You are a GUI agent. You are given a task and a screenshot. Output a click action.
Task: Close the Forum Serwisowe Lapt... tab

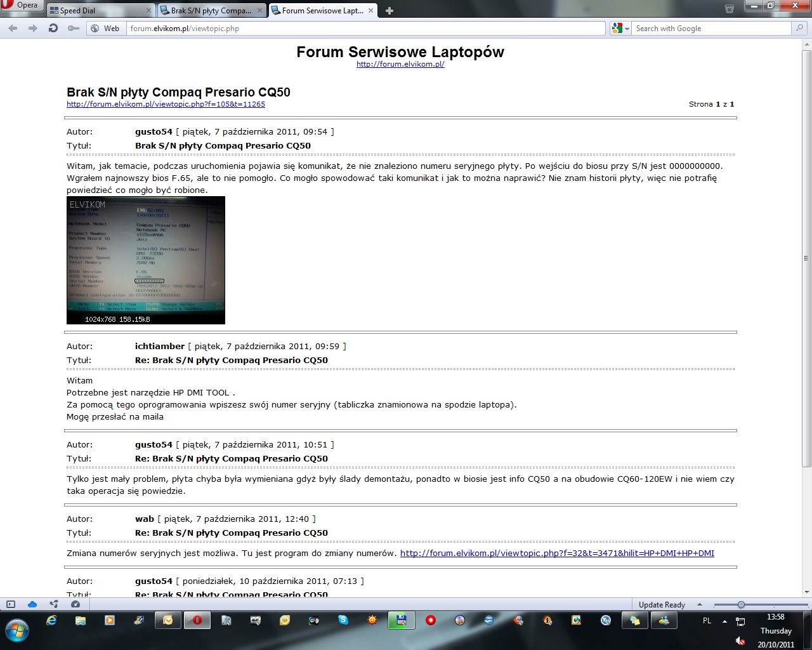(370, 11)
